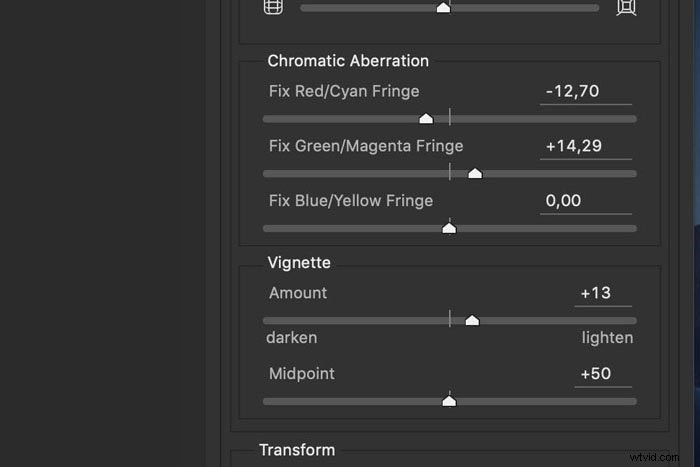Image resolution: width=700 pixels, height=467 pixels.
Task: Click the Fix Red/Cyan Fringe label
Action: [x=344, y=91]
